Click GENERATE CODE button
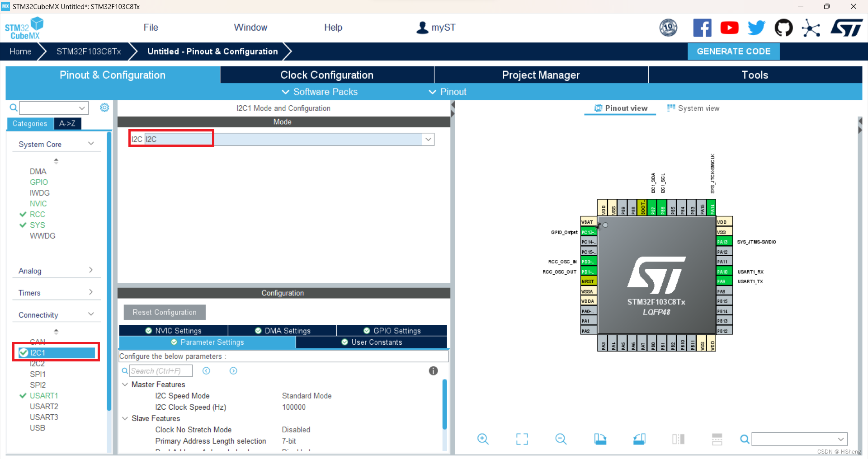The height and width of the screenshot is (459, 868). [x=733, y=52]
